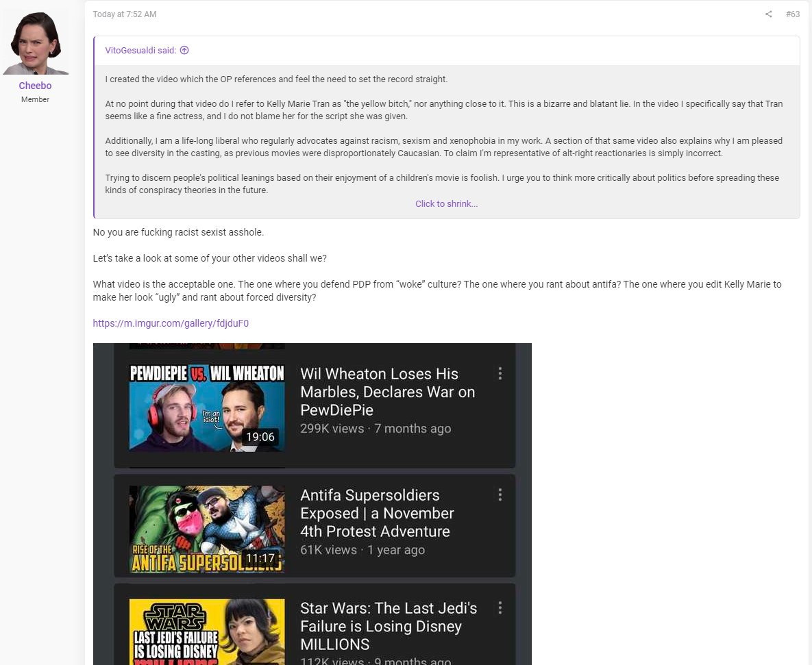Click the 'Today at 7:52 AM' timestamp
812x665 pixels.
pos(124,14)
